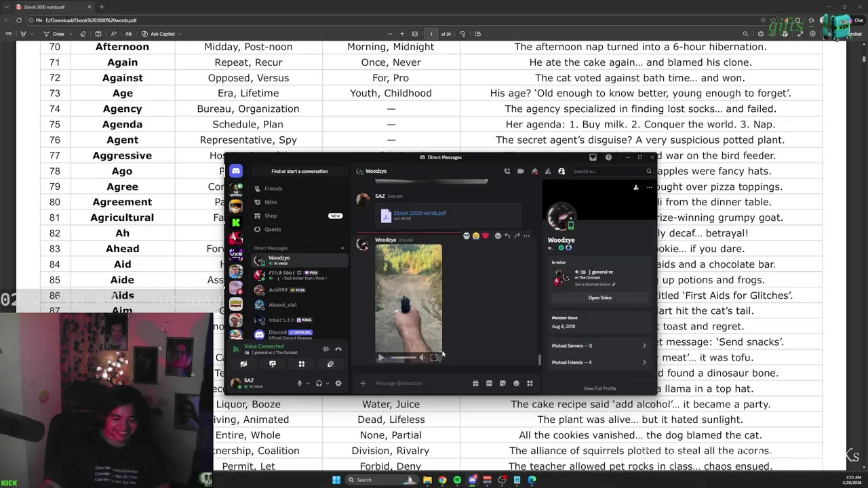The height and width of the screenshot is (488, 868).
Task: Reply to Woodzye's video message
Action: 507,236
